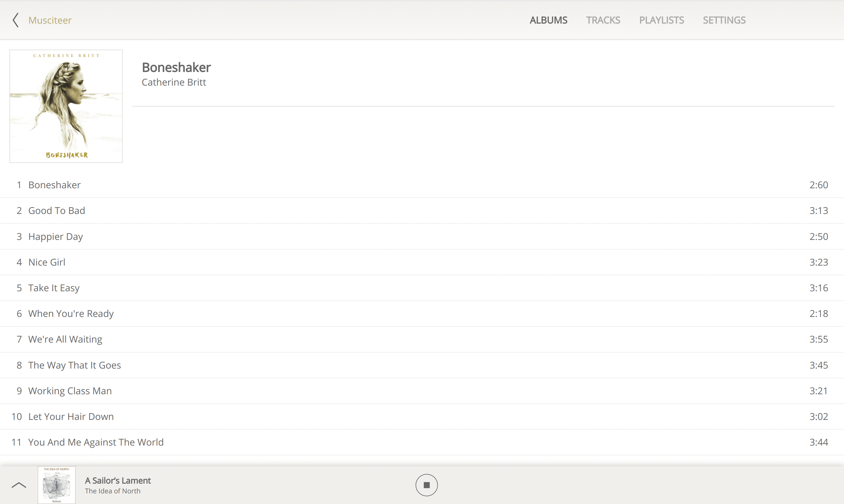Click the Boneshaker album cover art
Viewport: 844px width, 504px height.
coord(66,106)
